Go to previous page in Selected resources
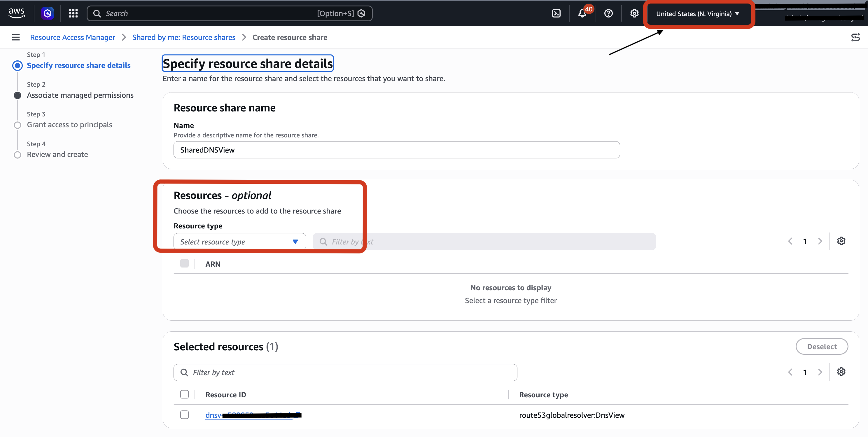 790,372
